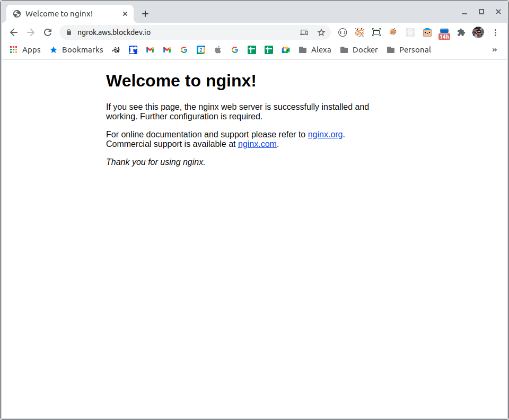Close the Chrome window
The height and width of the screenshot is (420, 509).
498,12
